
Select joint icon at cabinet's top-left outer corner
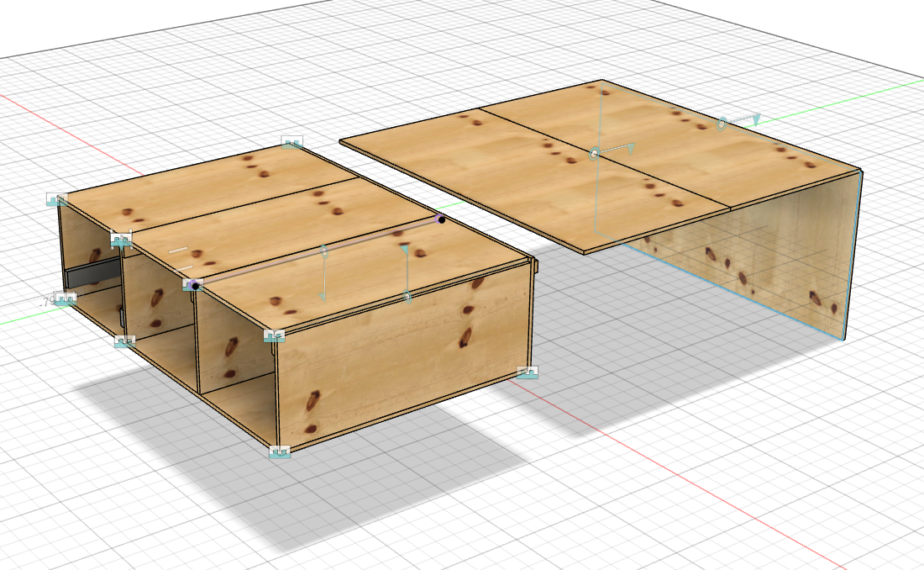57,199
